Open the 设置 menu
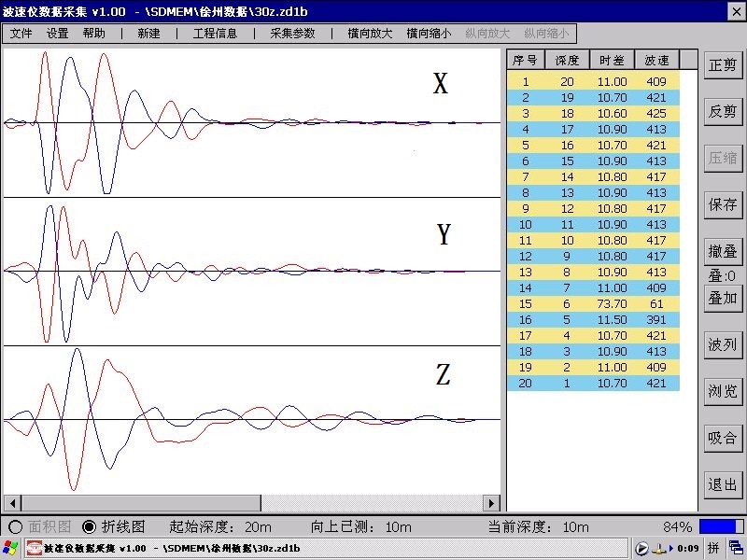 pos(58,33)
